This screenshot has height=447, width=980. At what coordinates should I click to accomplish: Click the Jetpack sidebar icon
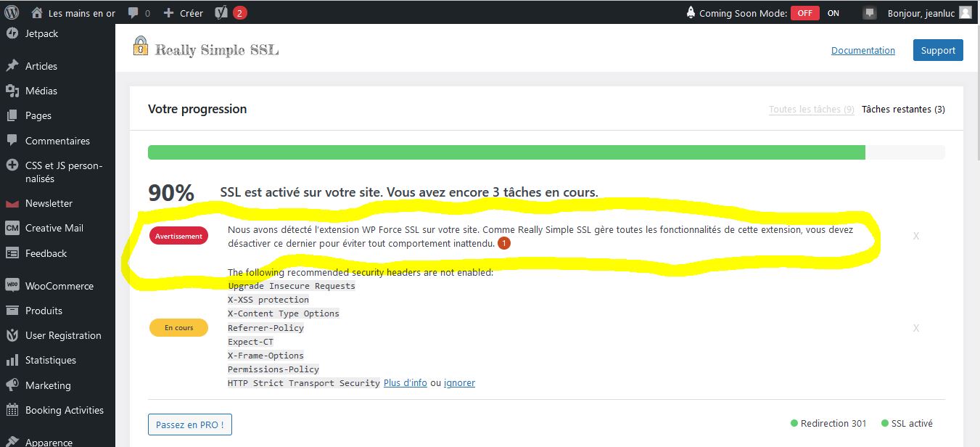click(x=12, y=33)
